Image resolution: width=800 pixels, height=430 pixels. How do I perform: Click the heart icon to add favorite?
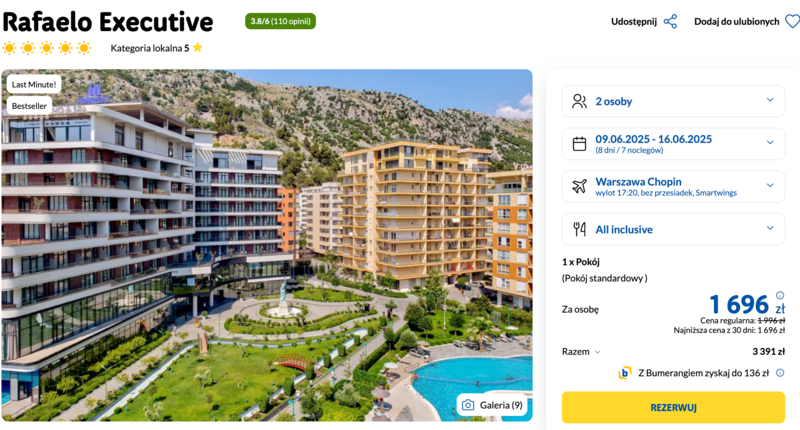[792, 21]
